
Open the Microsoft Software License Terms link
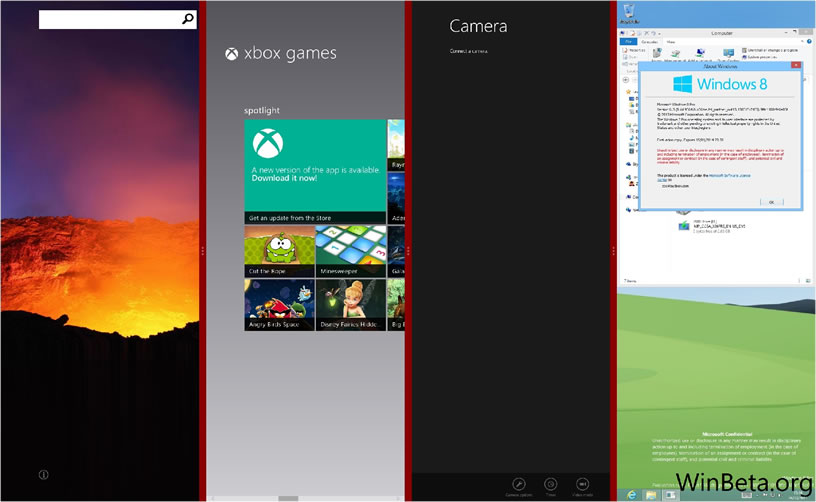730,176
